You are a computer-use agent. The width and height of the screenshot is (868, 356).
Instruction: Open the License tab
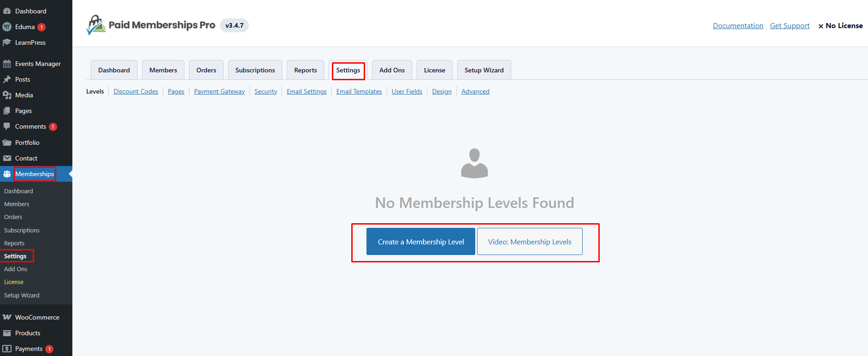click(x=435, y=70)
